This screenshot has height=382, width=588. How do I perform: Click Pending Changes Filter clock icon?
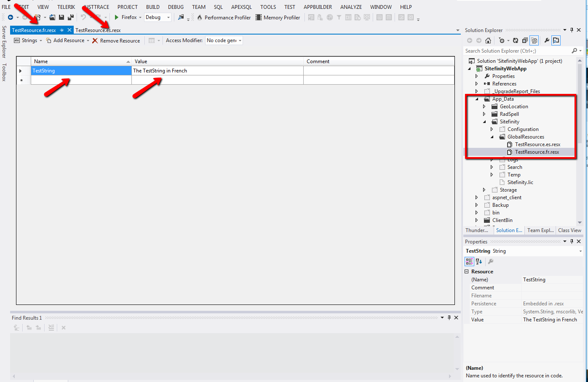[x=501, y=40]
